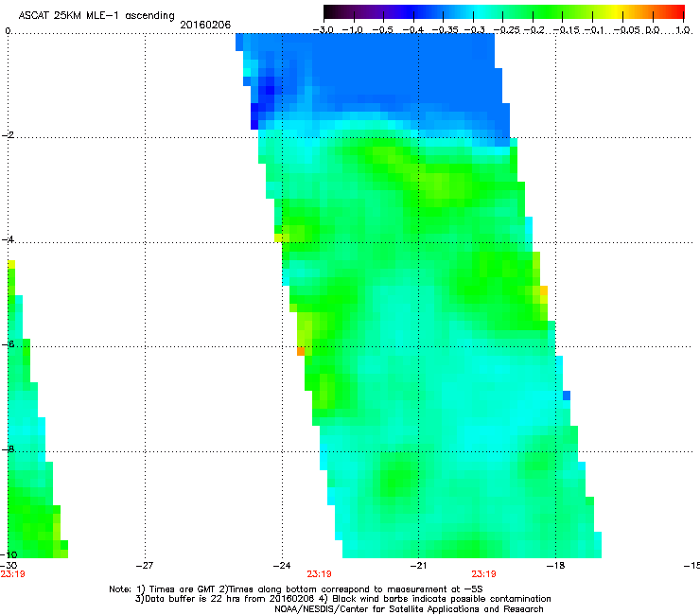Select the -0.1 color scale label
This screenshot has height=615, width=700.
pyautogui.click(x=595, y=30)
